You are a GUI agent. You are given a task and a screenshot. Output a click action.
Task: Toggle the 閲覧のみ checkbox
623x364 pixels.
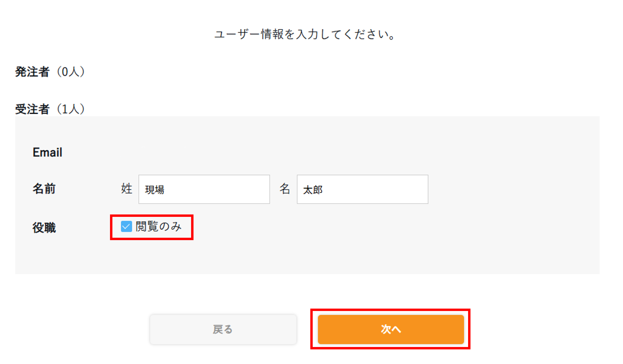click(x=126, y=227)
